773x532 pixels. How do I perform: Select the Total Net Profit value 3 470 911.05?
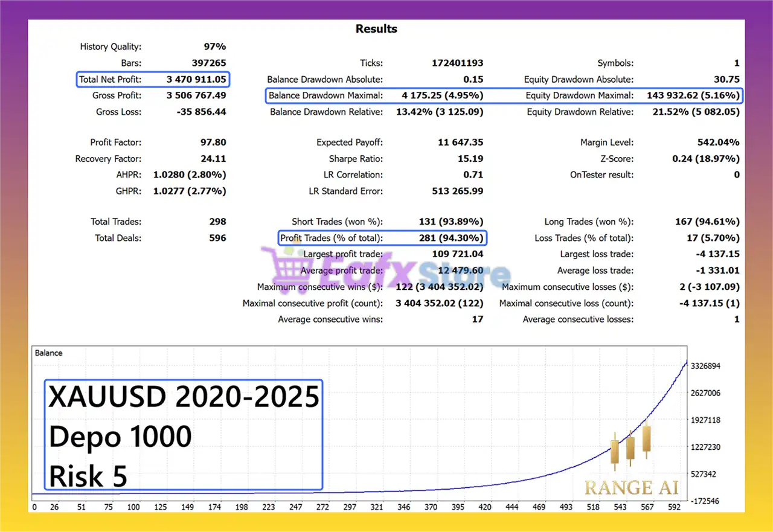[196, 79]
